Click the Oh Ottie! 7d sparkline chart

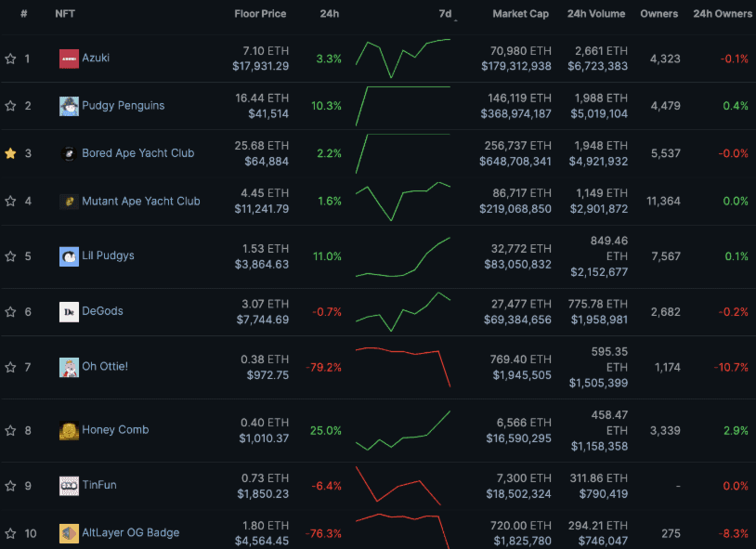(402, 367)
